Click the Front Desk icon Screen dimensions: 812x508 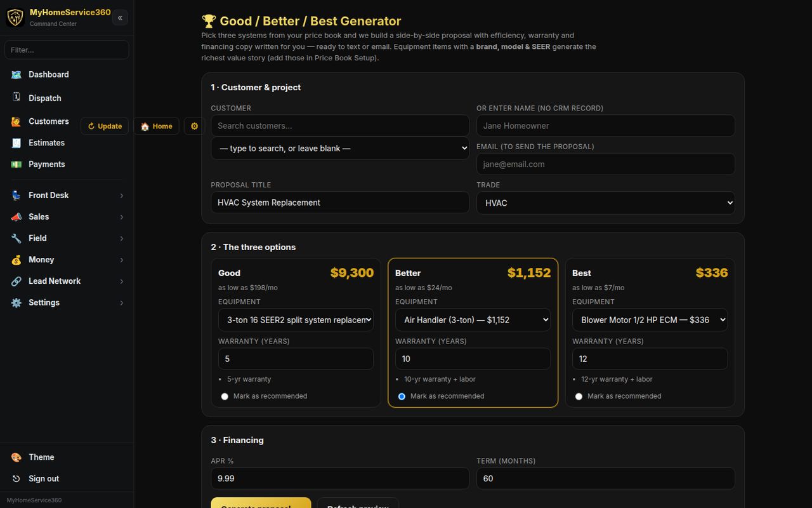click(x=16, y=196)
